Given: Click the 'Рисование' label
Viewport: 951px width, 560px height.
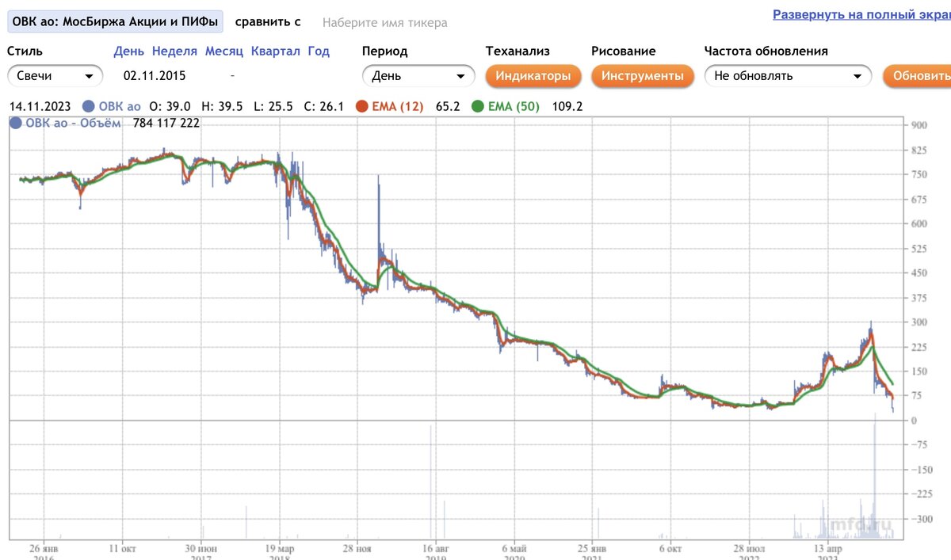Looking at the screenshot, I should point(624,51).
